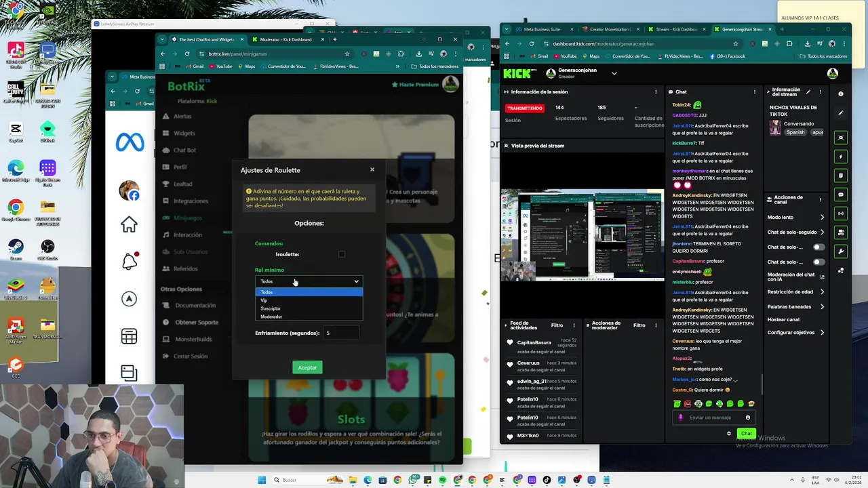This screenshot has width=868, height=488.
Task: Edit stream info with the pencil icon
Action: (x=808, y=91)
